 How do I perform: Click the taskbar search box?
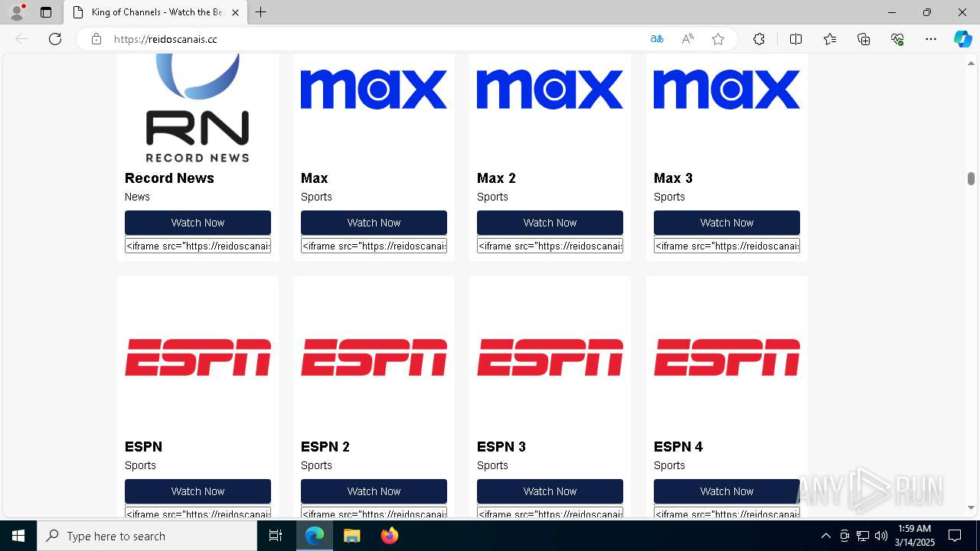147,536
